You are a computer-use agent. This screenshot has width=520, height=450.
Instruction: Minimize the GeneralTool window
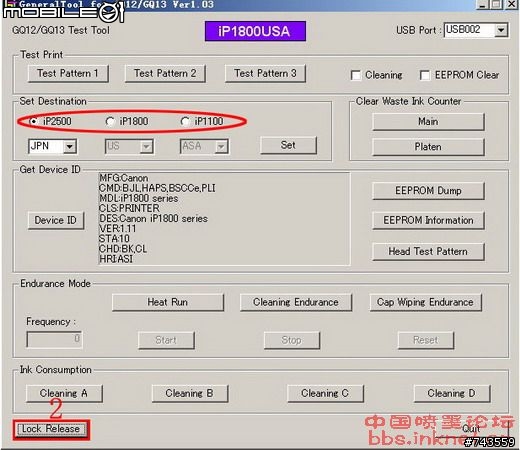point(482,4)
